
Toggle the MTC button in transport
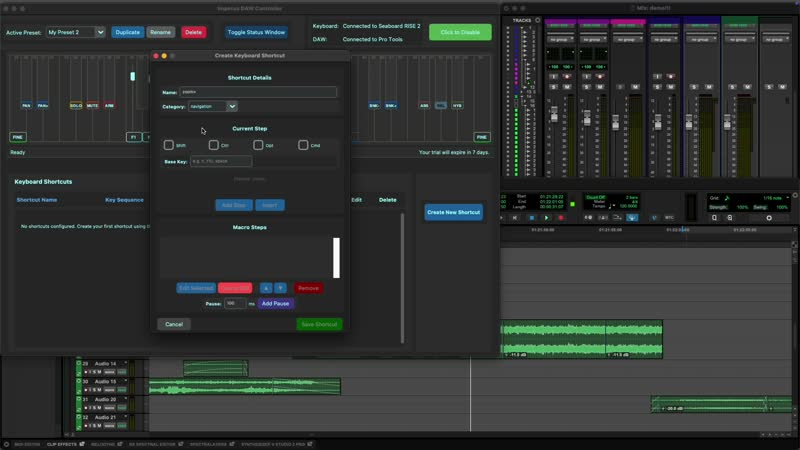(x=669, y=218)
